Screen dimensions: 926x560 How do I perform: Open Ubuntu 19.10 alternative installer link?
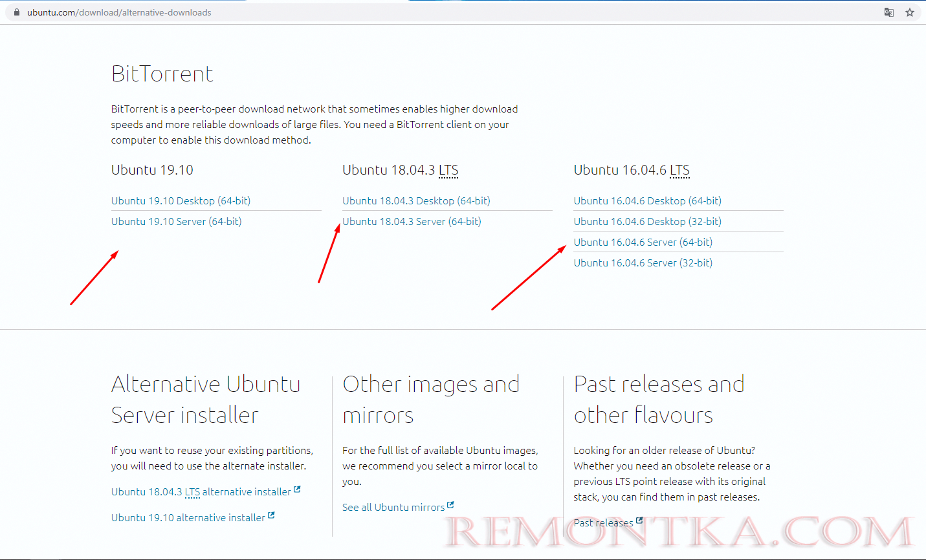coord(188,518)
